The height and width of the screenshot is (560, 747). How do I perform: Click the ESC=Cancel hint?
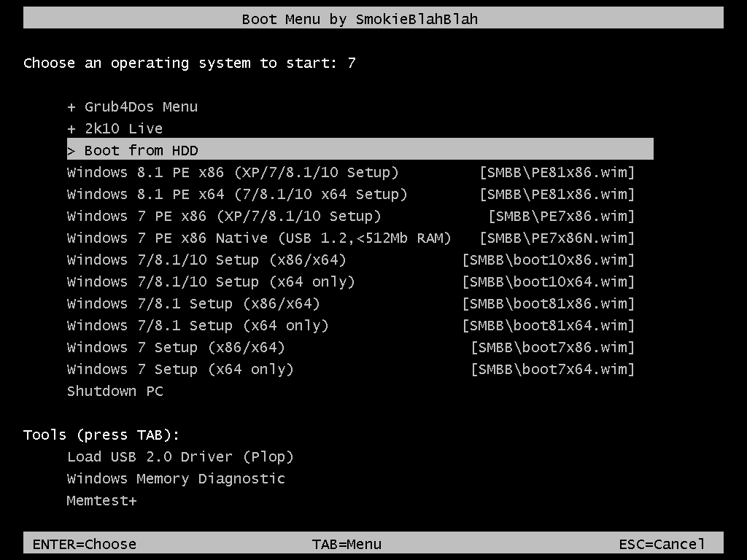click(662, 544)
